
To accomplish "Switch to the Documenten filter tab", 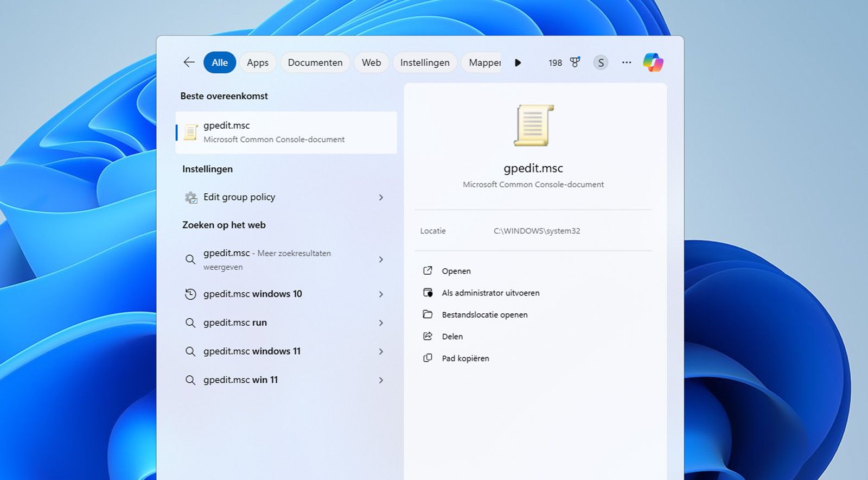I will [315, 62].
